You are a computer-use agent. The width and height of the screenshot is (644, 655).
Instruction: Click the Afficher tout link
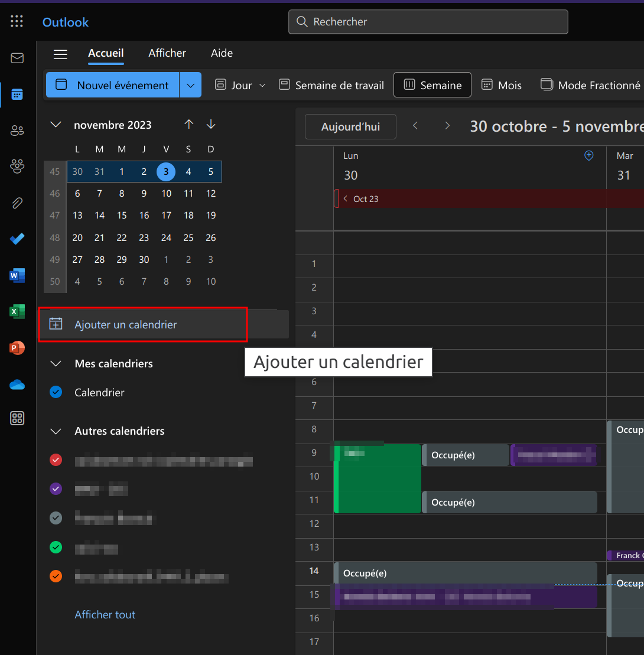(105, 615)
